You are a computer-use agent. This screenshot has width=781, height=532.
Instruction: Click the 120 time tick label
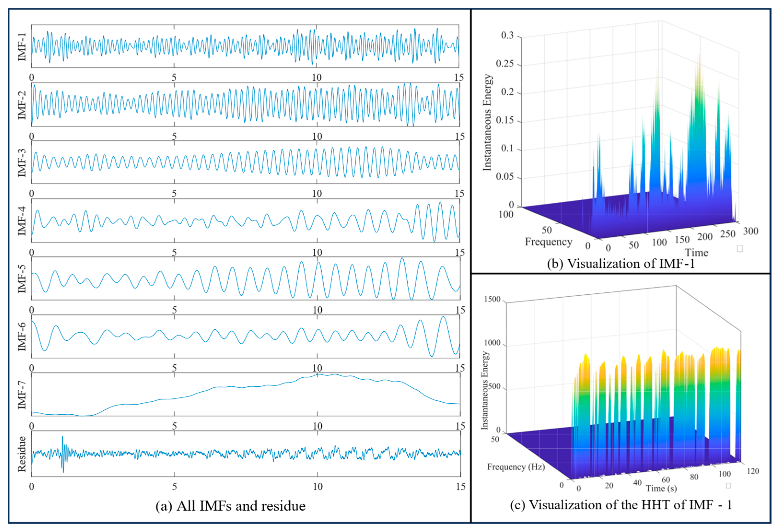pos(753,471)
